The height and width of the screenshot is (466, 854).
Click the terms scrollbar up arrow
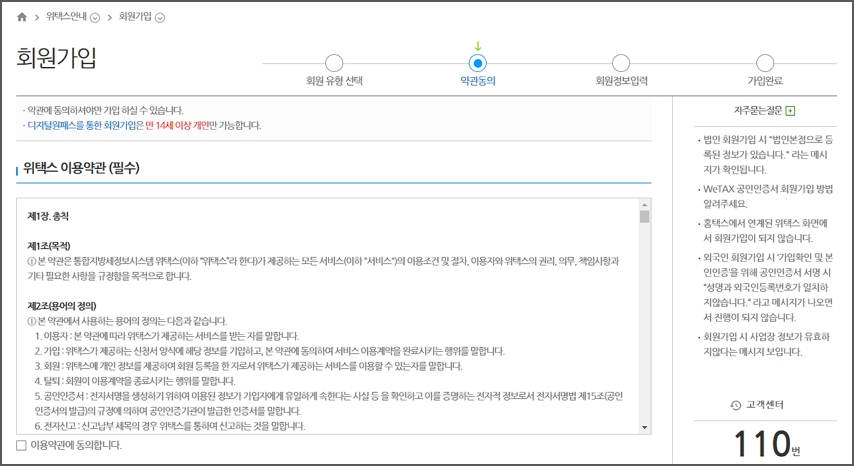[x=645, y=205]
